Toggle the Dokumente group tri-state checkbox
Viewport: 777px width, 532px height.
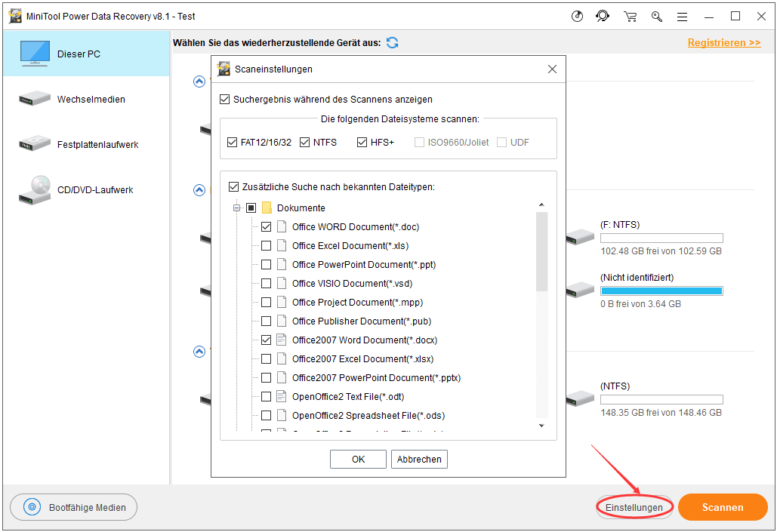click(251, 208)
